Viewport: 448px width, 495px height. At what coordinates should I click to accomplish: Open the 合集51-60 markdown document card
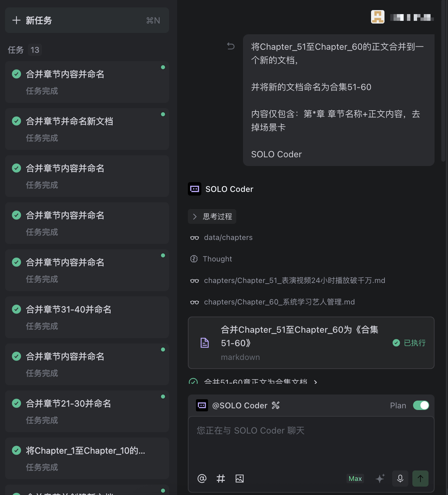(x=299, y=342)
